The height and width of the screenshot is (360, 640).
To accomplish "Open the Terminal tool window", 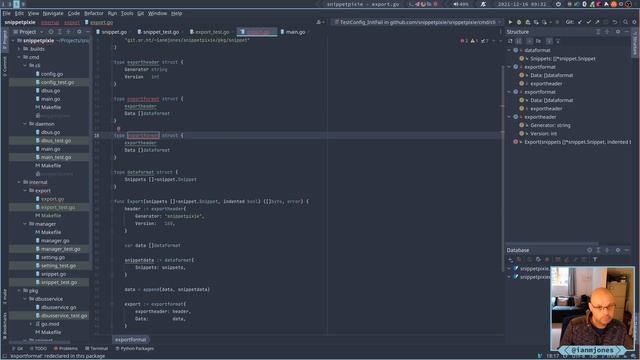I will point(96,349).
